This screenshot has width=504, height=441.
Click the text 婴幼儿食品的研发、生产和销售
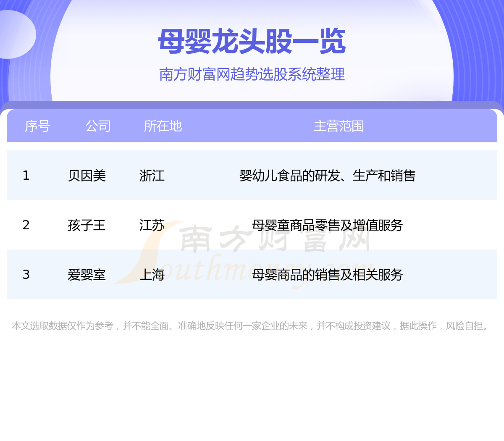pos(328,176)
